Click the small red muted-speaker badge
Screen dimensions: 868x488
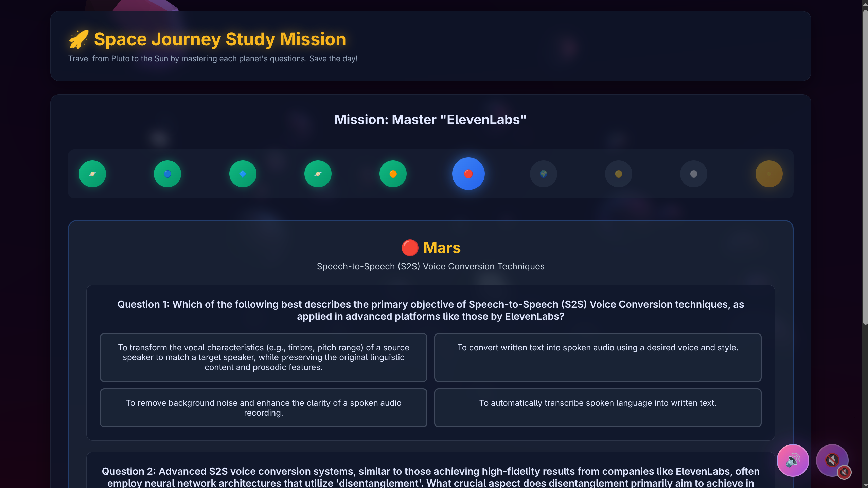[x=845, y=472]
